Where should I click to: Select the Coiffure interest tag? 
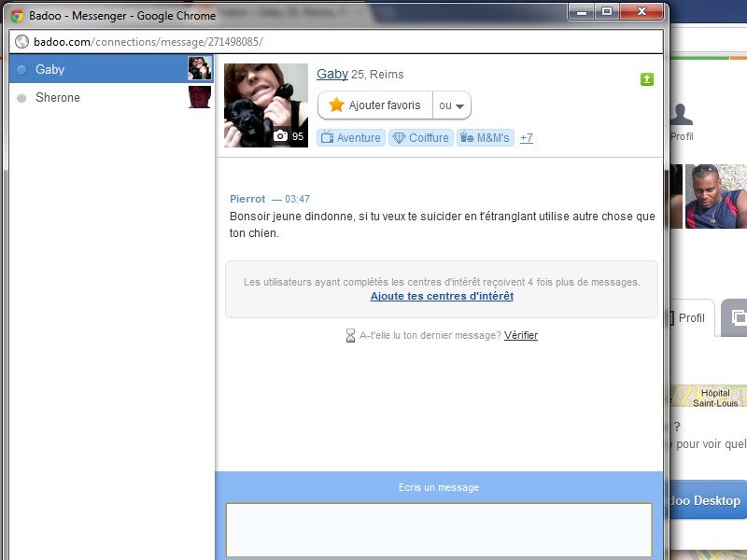click(x=421, y=137)
